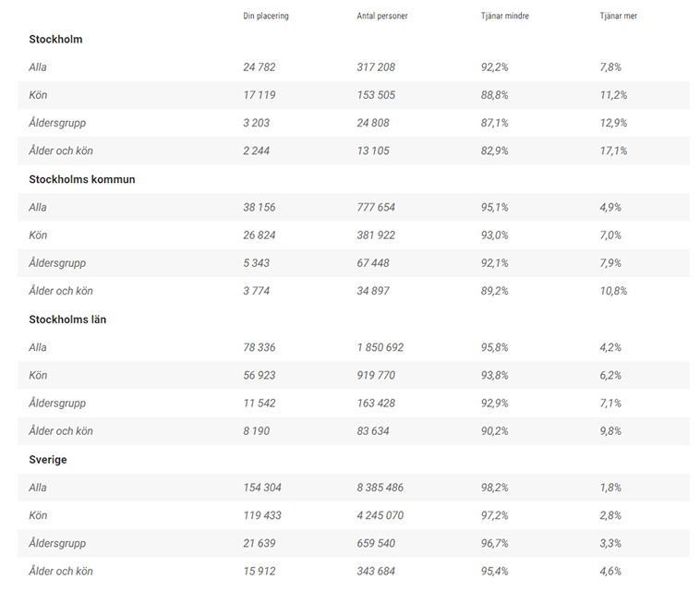Click the value 24 782 in Stockholm

click(x=259, y=67)
